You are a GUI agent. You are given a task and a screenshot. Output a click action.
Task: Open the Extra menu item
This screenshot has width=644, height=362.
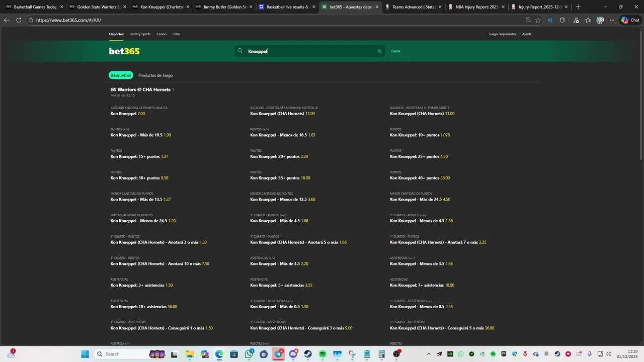point(176,34)
